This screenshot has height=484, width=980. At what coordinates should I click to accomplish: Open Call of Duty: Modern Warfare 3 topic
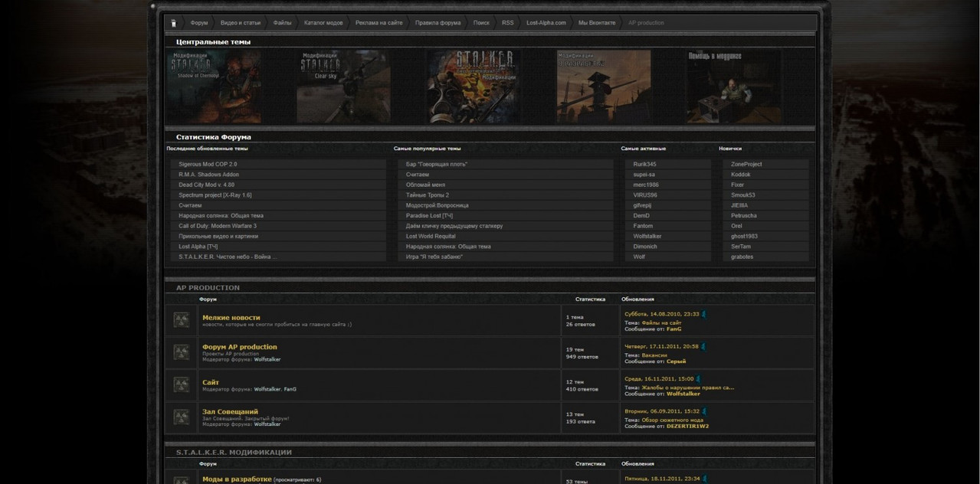tap(218, 226)
